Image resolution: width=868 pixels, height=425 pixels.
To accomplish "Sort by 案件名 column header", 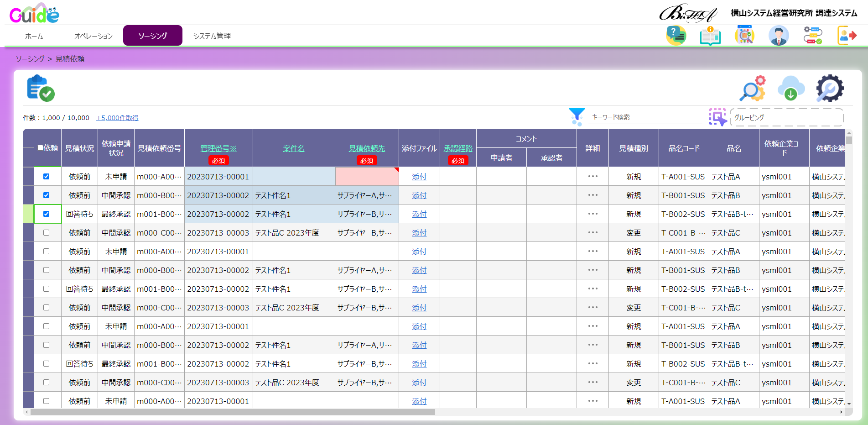I will pyautogui.click(x=294, y=148).
